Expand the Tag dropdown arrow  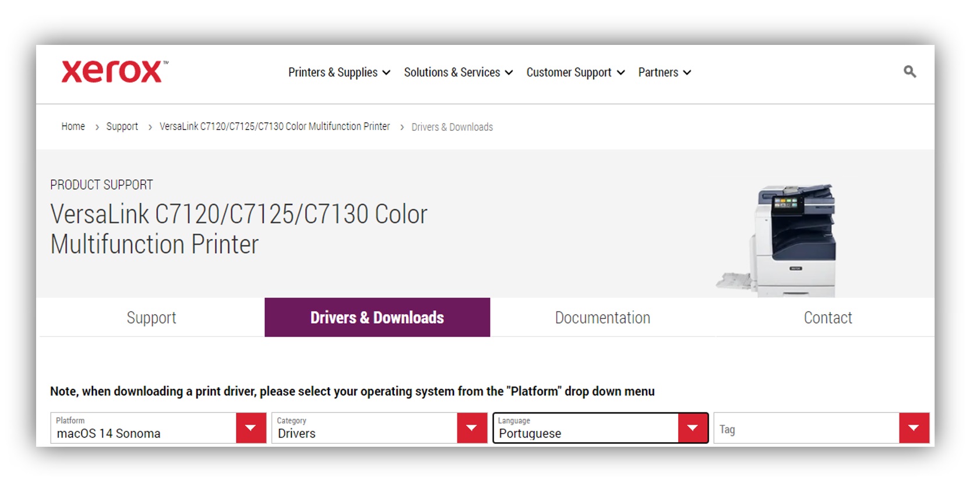tap(914, 428)
